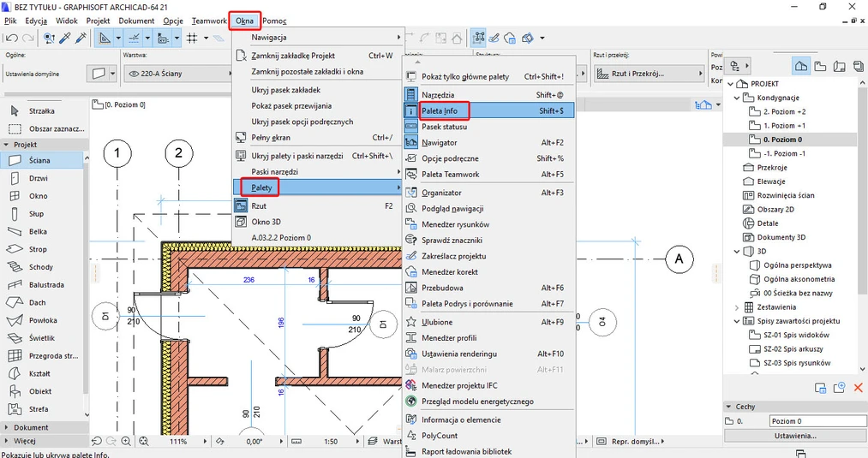Toggle Nawigator palette entry
This screenshot has width=868, height=458.
point(489,143)
